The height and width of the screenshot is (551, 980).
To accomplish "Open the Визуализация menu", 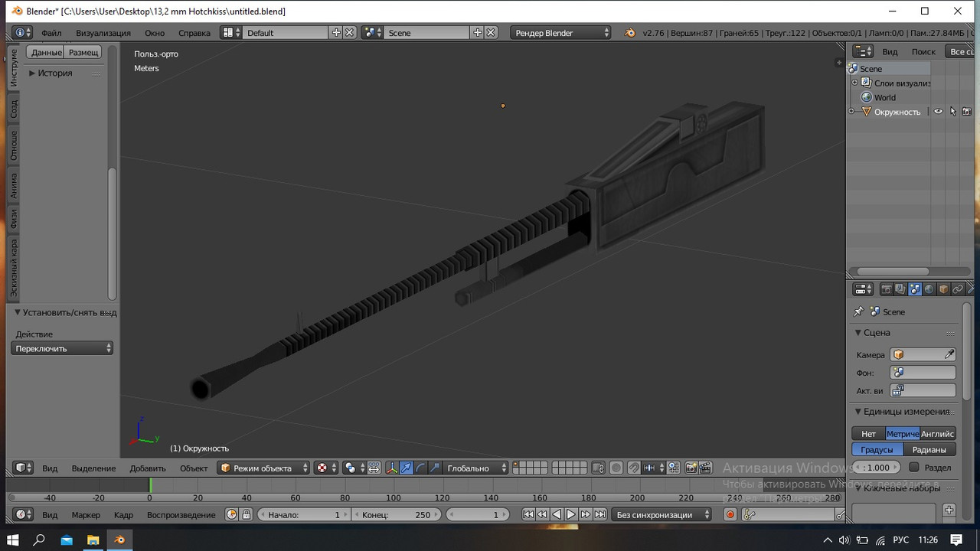I will (103, 33).
